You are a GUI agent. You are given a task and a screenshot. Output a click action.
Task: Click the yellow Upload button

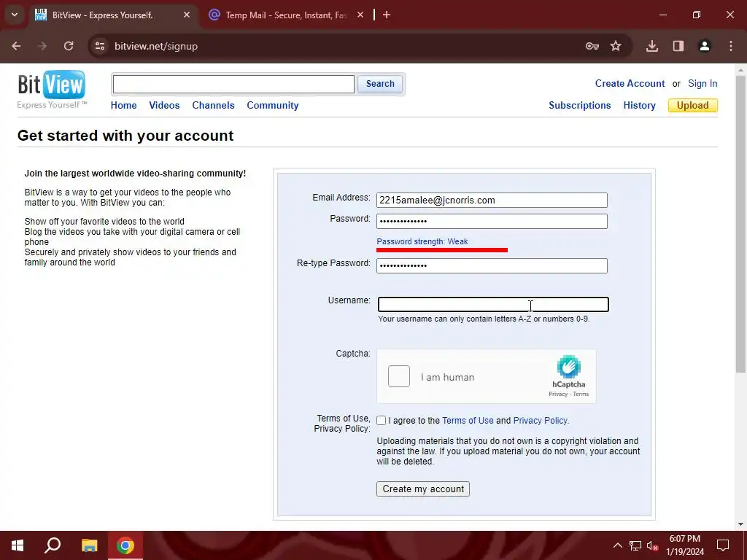coord(693,105)
